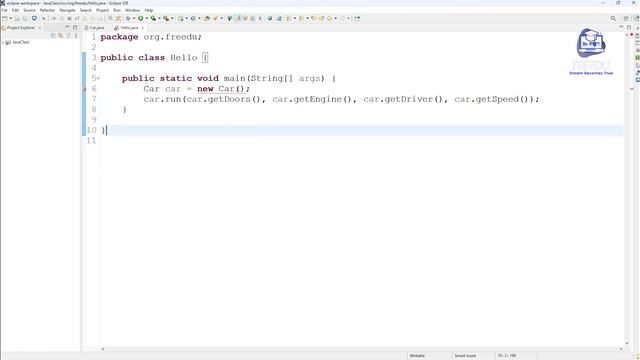The image size is (640, 360).
Task: Toggle the Breadcrumb toolbar button
Action: click(229, 18)
